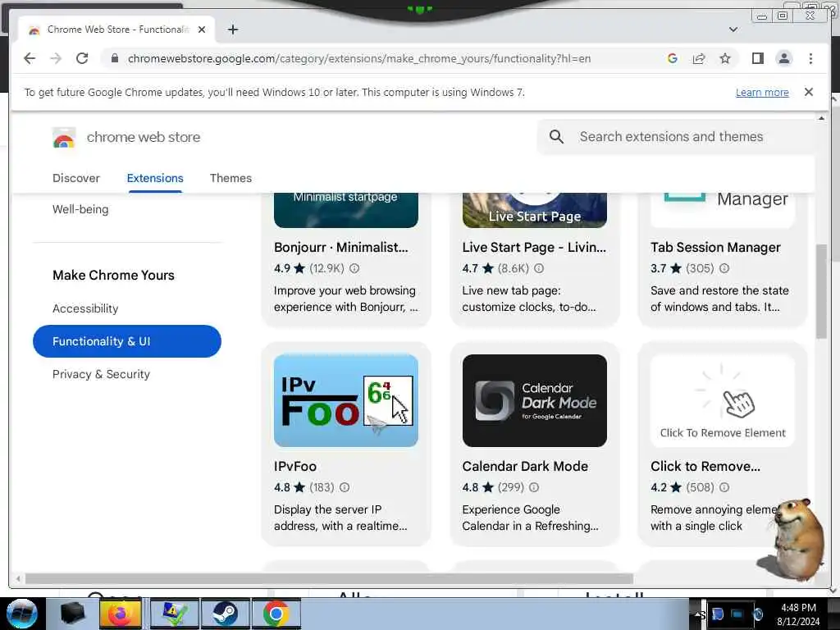View site information lock icon
Image resolution: width=840 pixels, height=630 pixels.
pyautogui.click(x=114, y=58)
